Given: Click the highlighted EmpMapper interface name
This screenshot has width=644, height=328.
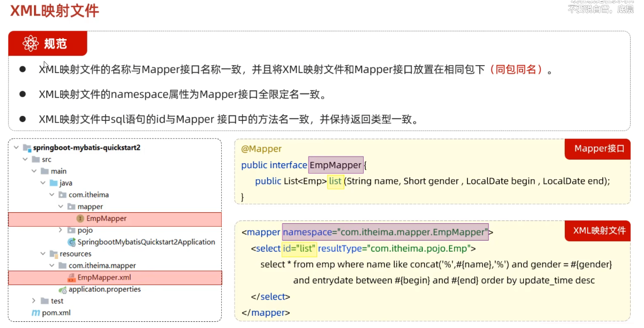Looking at the screenshot, I should (x=335, y=165).
